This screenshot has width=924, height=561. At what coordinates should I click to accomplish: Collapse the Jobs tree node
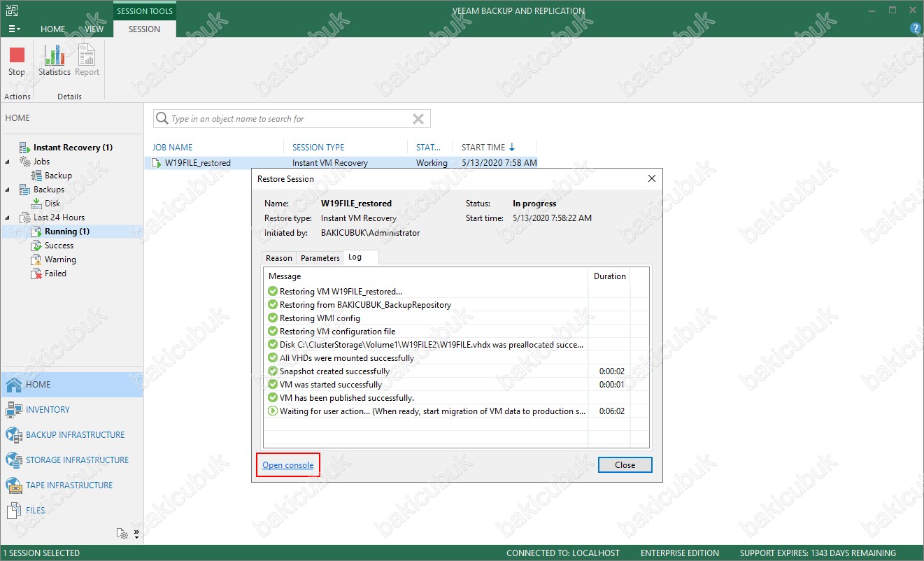[8, 162]
